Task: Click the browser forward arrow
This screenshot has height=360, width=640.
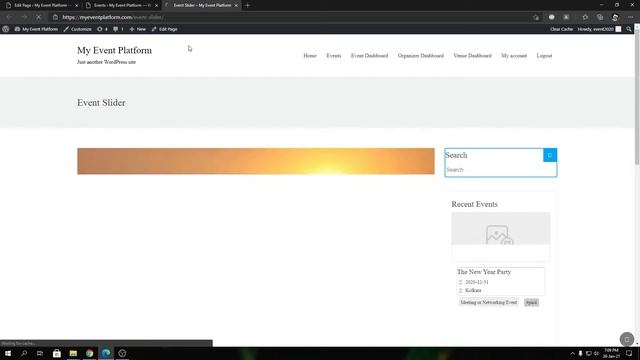Action: click(24, 17)
